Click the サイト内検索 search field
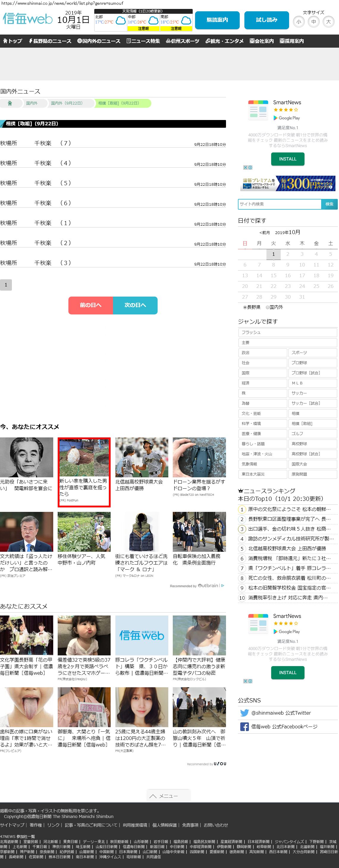This screenshot has height=868, width=339. [280, 204]
